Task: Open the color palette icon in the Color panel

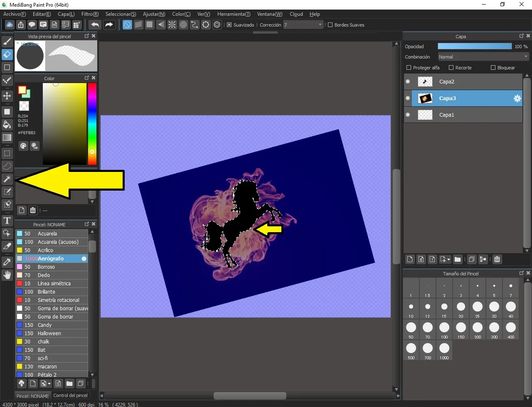Action: pyautogui.click(x=23, y=146)
